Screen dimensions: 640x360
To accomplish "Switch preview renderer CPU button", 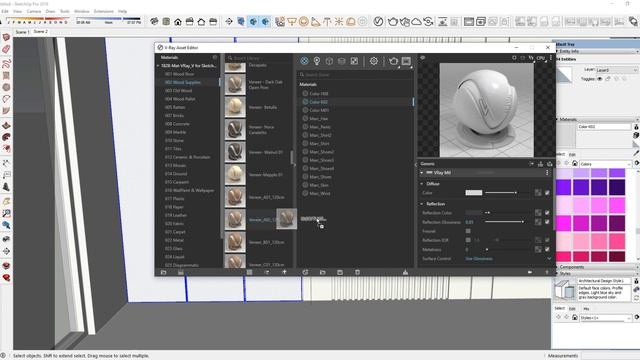I will coord(541,58).
